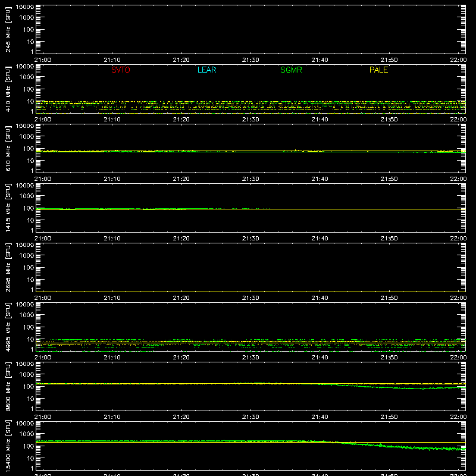The width and height of the screenshot is (476, 476).
Task: Click the 22:00 tick under the 4995 MHz plot
Action: 458,358
